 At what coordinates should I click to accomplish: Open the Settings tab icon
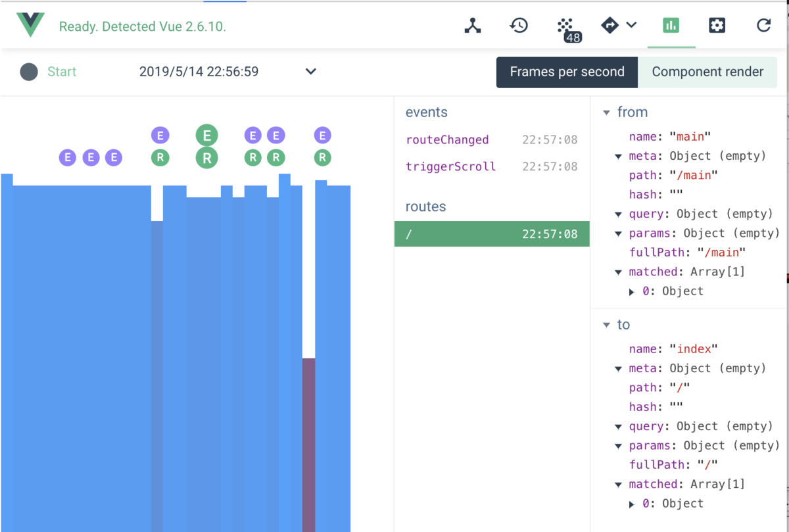pyautogui.click(x=717, y=26)
